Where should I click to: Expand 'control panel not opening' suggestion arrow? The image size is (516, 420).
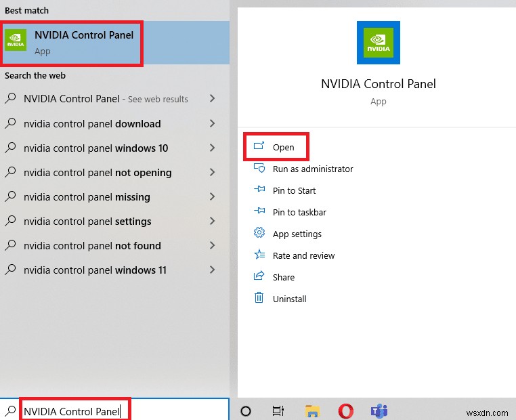(212, 172)
